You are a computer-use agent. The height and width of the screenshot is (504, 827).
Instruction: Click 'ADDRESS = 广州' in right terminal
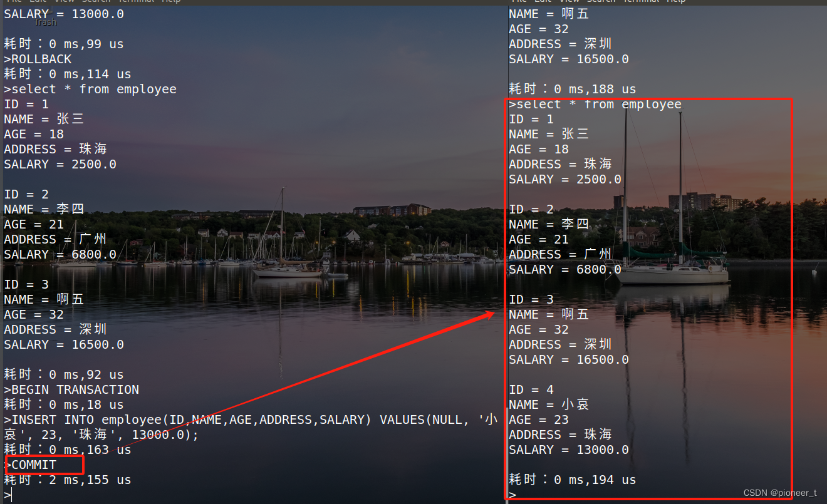(560, 255)
